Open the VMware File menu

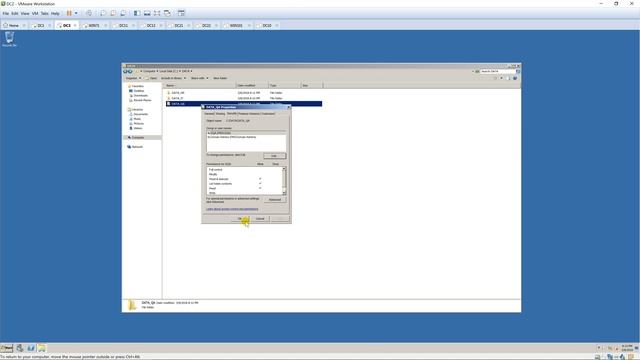(x=6, y=13)
